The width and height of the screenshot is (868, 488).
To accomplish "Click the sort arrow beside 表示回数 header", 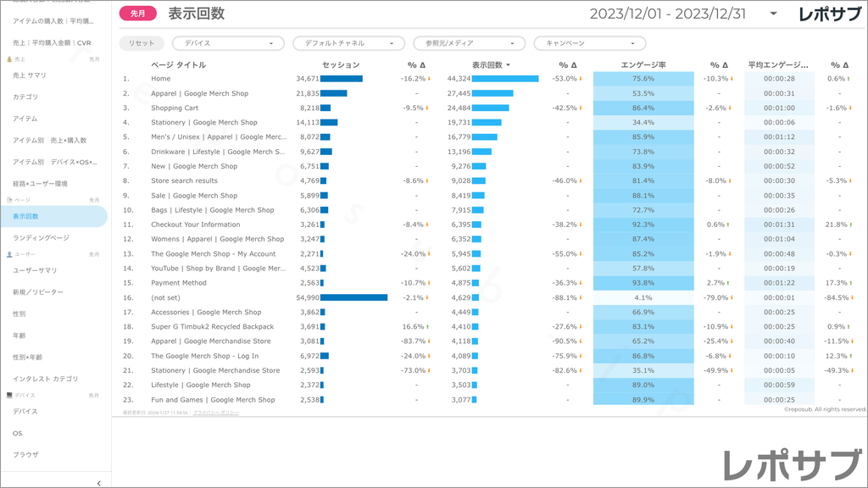I will 509,65.
